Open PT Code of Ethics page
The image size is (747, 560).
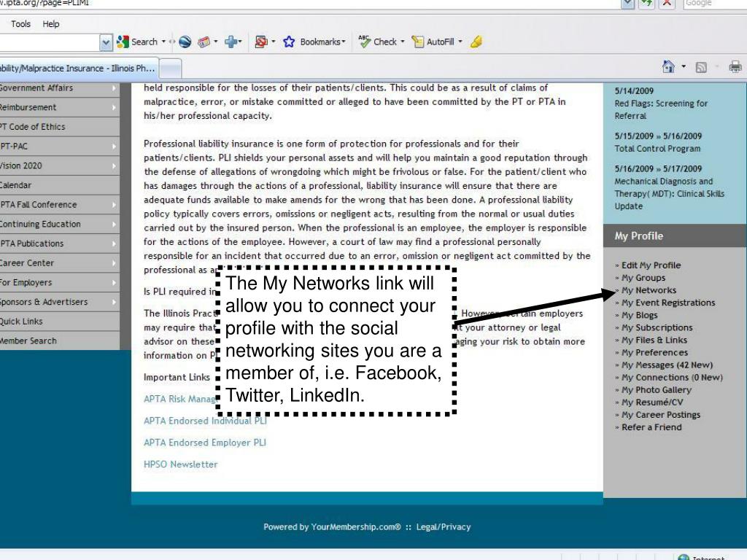[60, 127]
